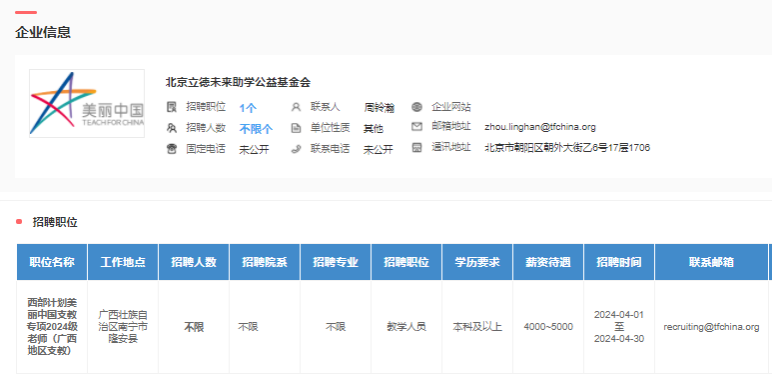
Task: Click the 职位名称 column header
Action: coord(52,262)
